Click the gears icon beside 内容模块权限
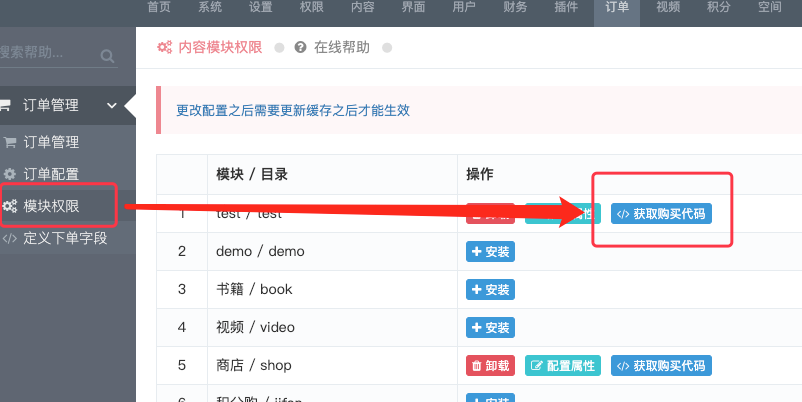The width and height of the screenshot is (802, 402). tap(165, 47)
